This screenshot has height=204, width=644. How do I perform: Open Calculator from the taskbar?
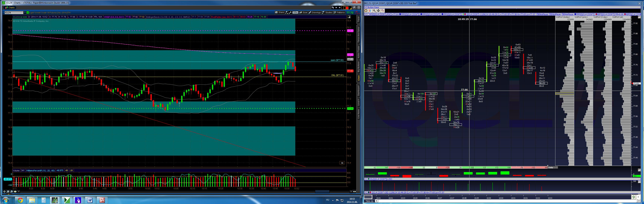click(44, 200)
